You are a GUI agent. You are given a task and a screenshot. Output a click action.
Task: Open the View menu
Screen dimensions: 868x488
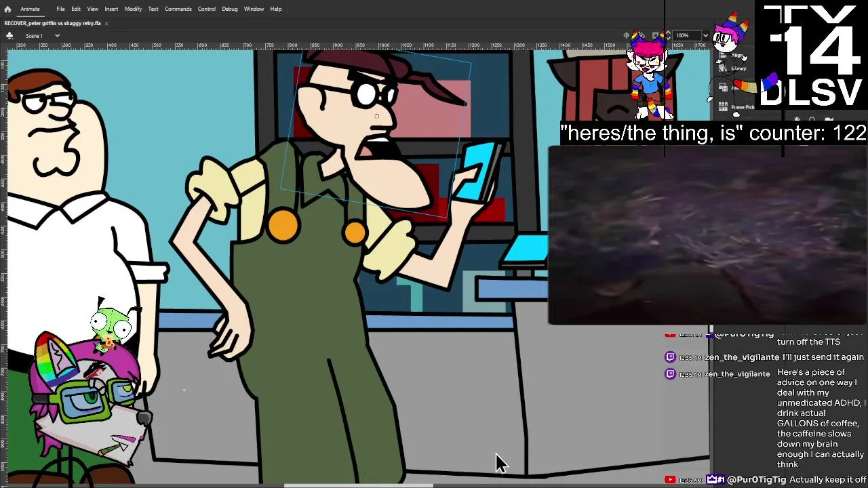pyautogui.click(x=93, y=9)
